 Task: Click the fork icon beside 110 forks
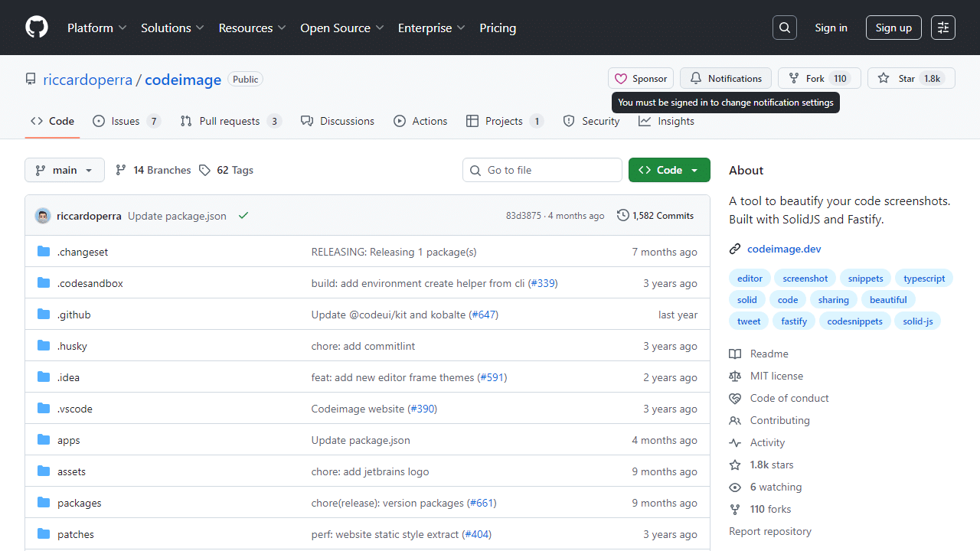[735, 509]
